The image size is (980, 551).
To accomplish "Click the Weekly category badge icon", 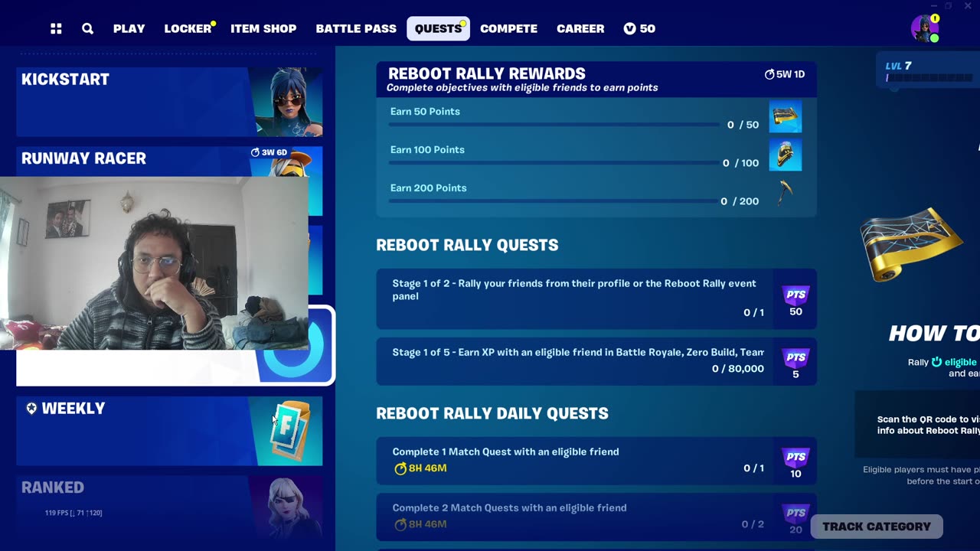I will pyautogui.click(x=31, y=409).
